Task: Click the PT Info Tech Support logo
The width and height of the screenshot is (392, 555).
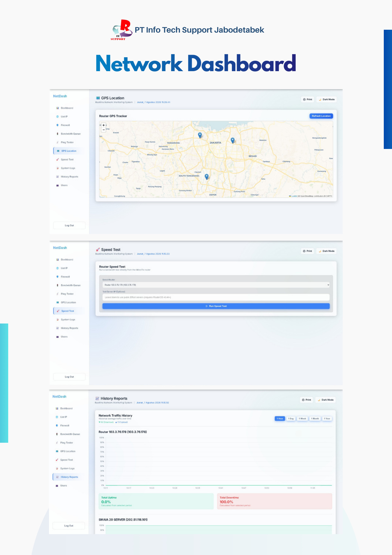Action: [122, 30]
